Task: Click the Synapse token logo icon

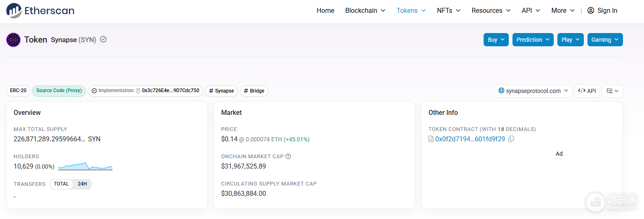Action: tap(13, 40)
